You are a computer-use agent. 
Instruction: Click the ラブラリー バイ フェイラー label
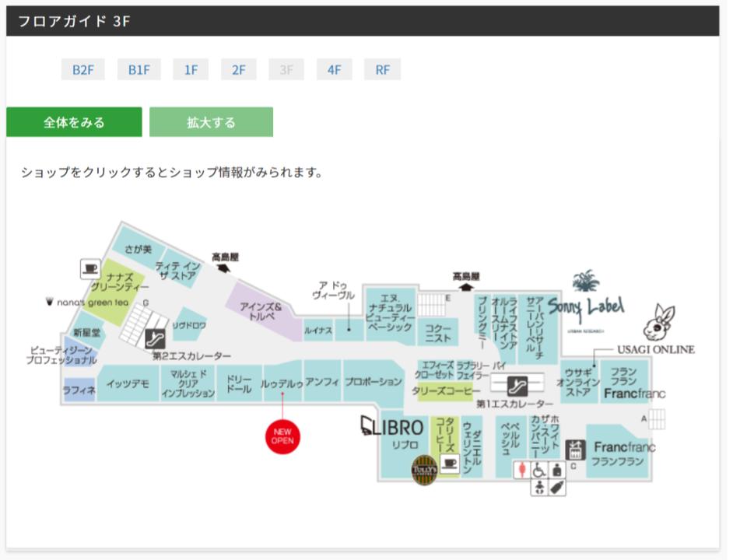[x=481, y=370]
